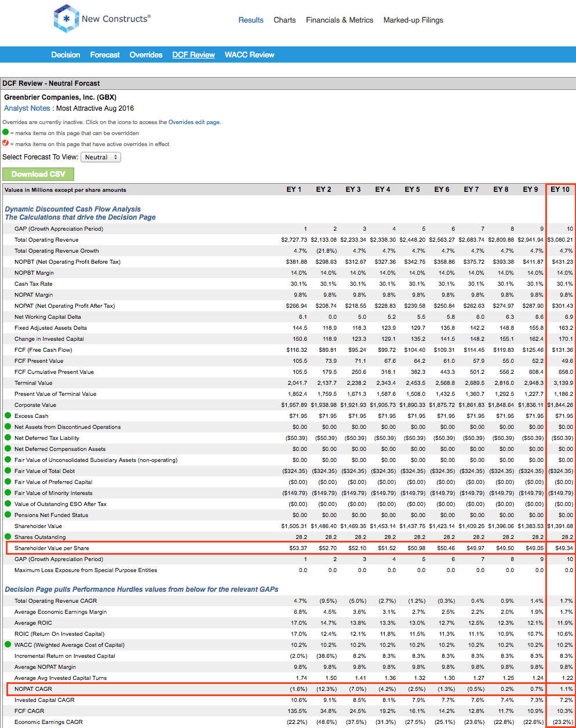The width and height of the screenshot is (576, 728).
Task: Select the Greenbrier Companies, Inc. (GBX) title
Action: (x=60, y=97)
